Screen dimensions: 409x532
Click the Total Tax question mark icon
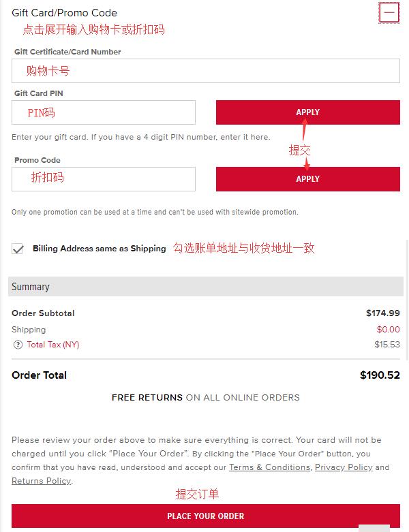pyautogui.click(x=18, y=345)
